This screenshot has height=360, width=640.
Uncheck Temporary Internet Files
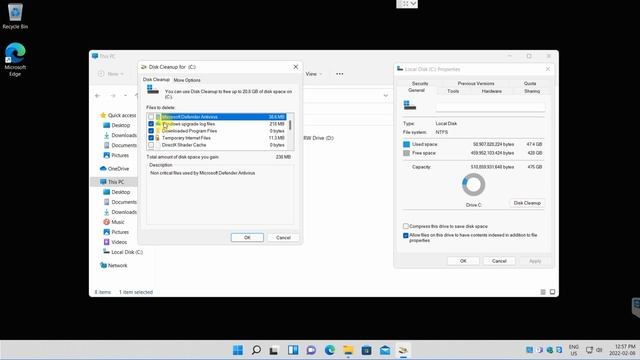[x=151, y=138]
